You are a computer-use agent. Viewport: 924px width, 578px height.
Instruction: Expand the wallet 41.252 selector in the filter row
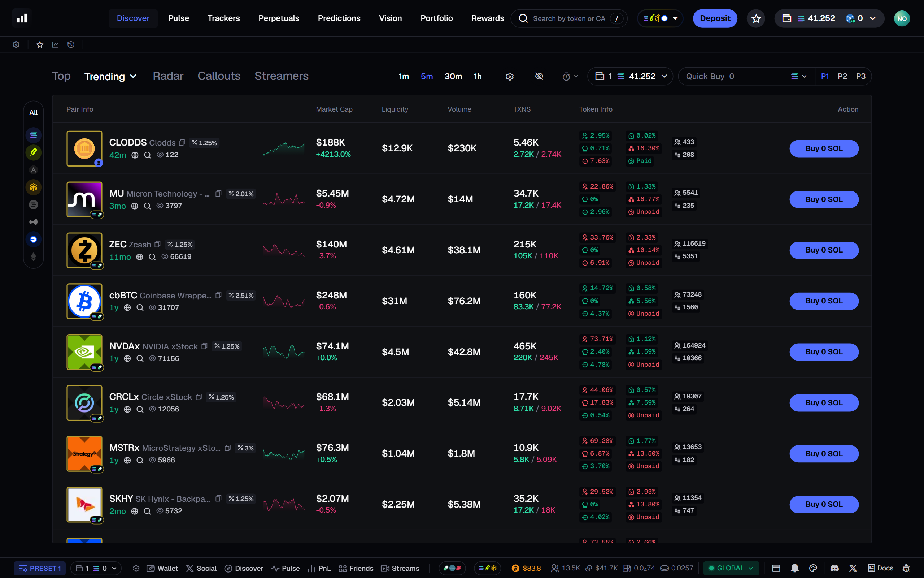[x=630, y=77]
